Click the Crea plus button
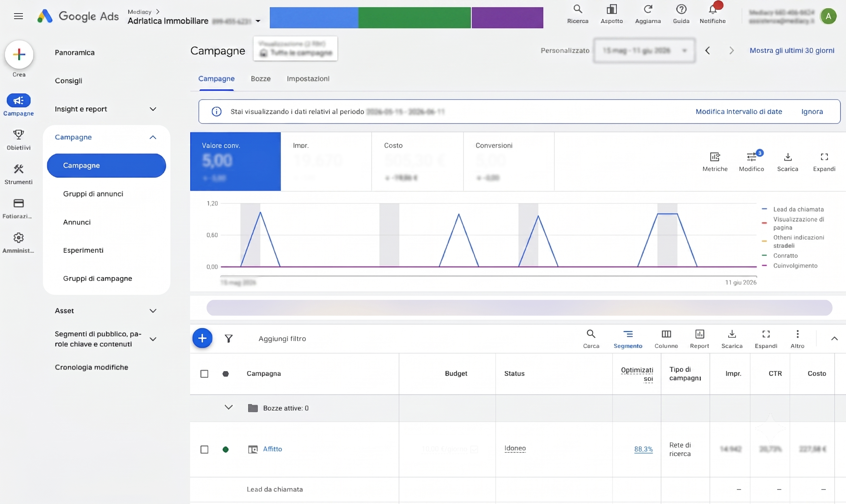 19,54
